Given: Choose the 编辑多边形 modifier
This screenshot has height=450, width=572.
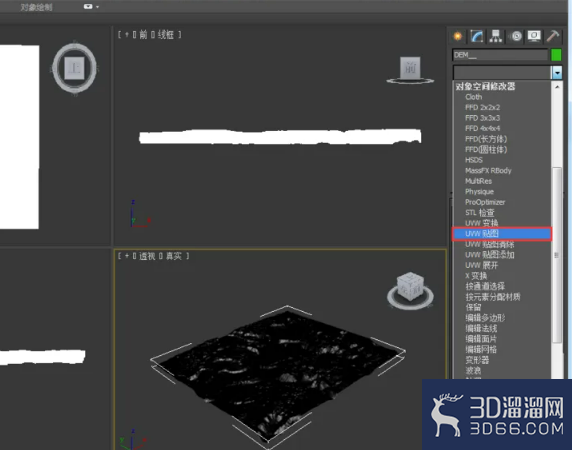Looking at the screenshot, I should tap(485, 318).
